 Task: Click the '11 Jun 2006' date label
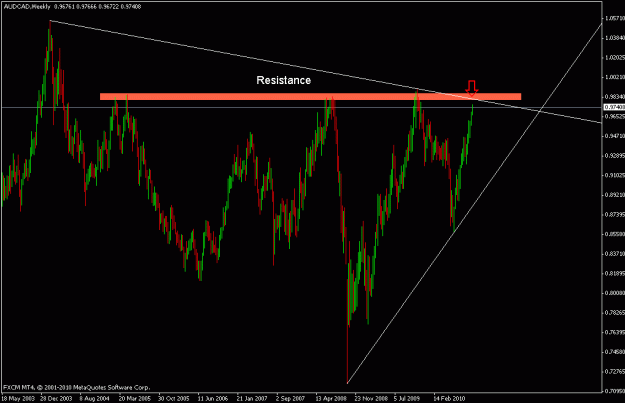tap(213, 399)
